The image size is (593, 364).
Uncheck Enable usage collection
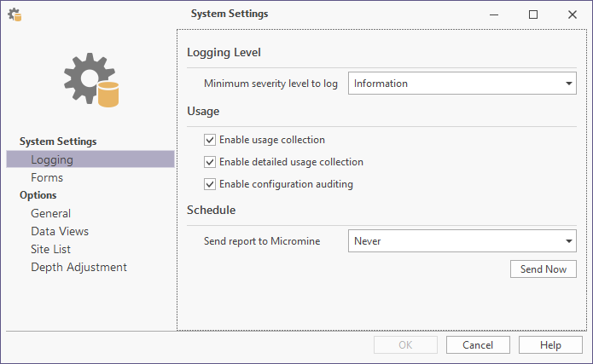[210, 140]
